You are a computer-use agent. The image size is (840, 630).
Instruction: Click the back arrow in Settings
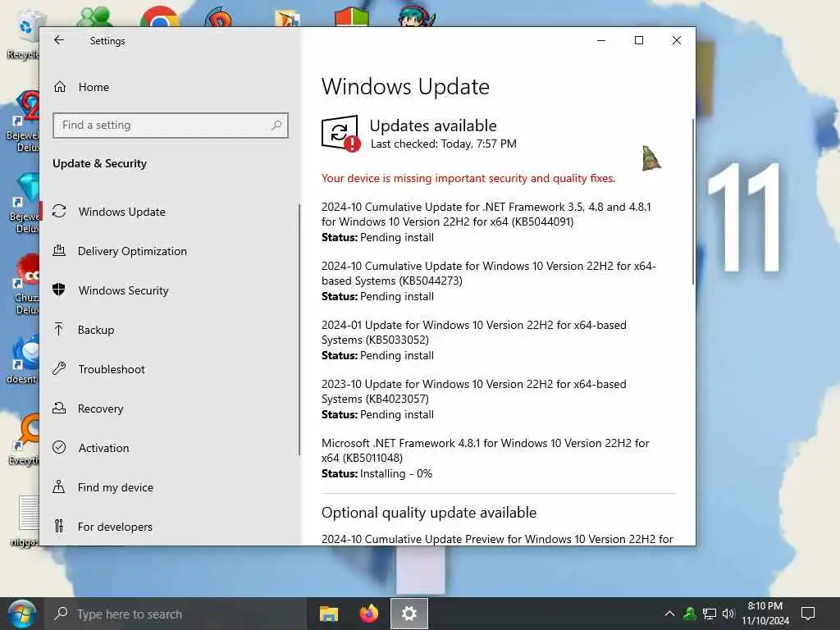[x=59, y=40]
